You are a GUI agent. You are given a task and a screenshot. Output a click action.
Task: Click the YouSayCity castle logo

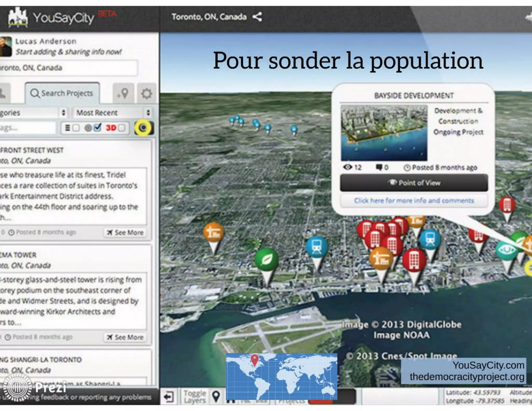click(x=17, y=17)
